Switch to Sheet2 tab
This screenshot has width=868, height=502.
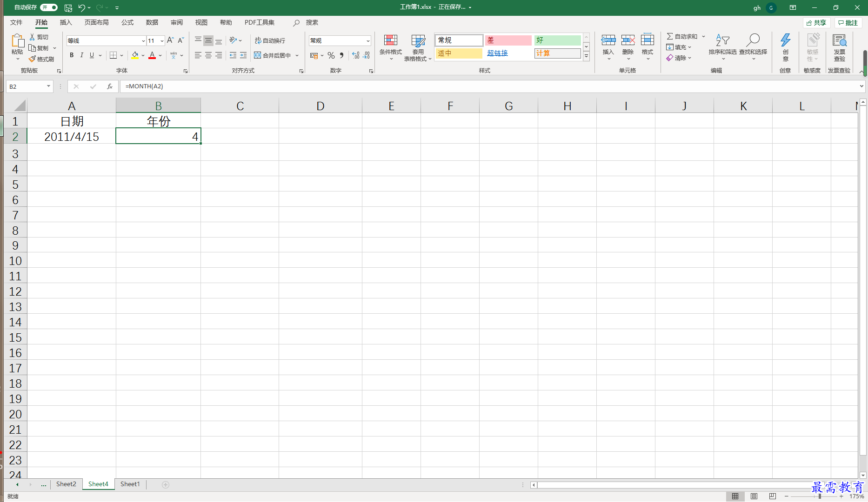66,484
